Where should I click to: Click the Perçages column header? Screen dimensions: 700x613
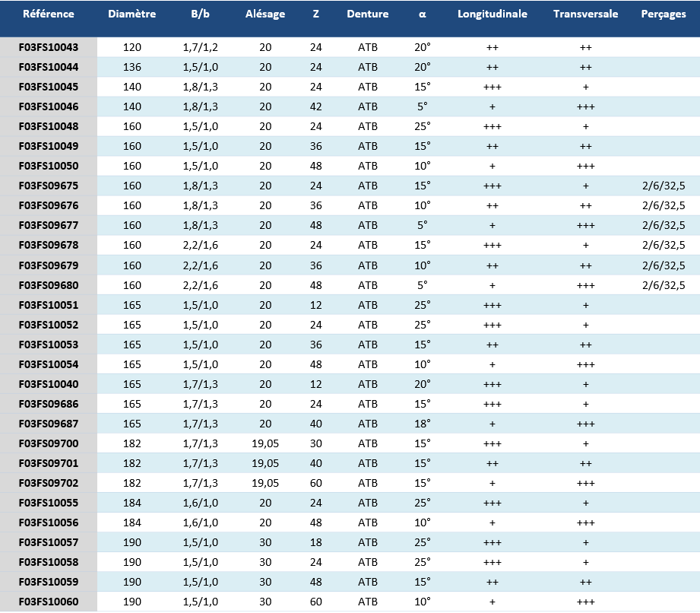click(x=664, y=14)
